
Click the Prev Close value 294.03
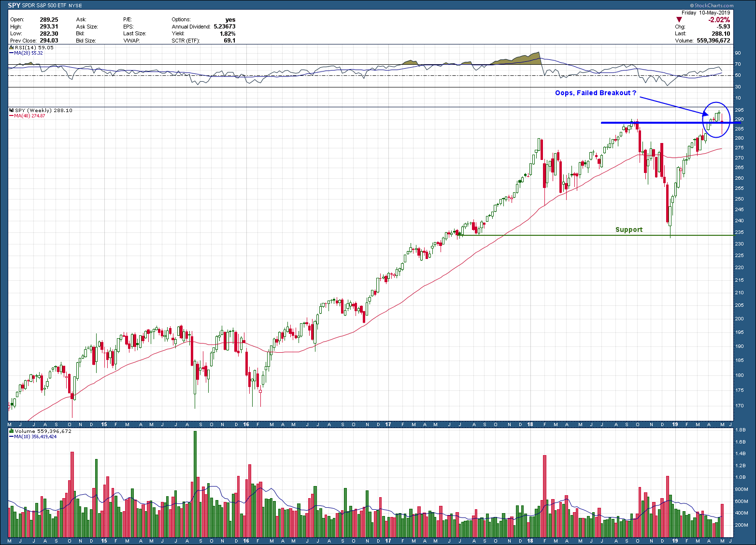click(x=49, y=41)
